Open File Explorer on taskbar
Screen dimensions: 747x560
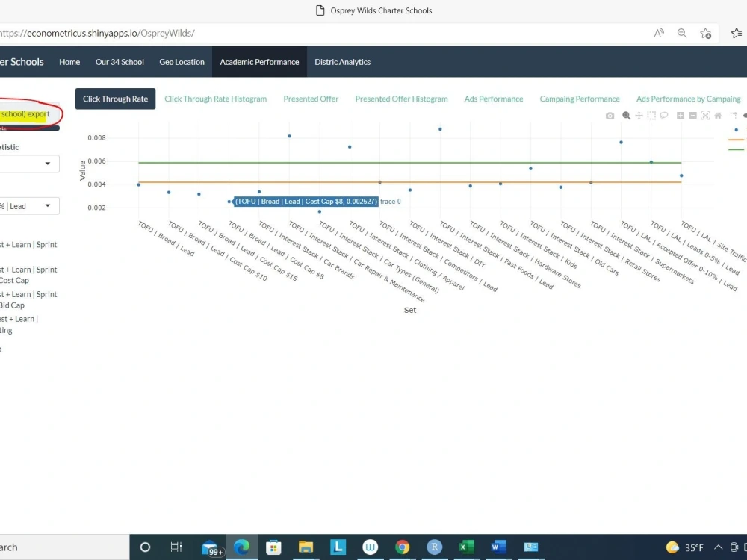pos(306,547)
